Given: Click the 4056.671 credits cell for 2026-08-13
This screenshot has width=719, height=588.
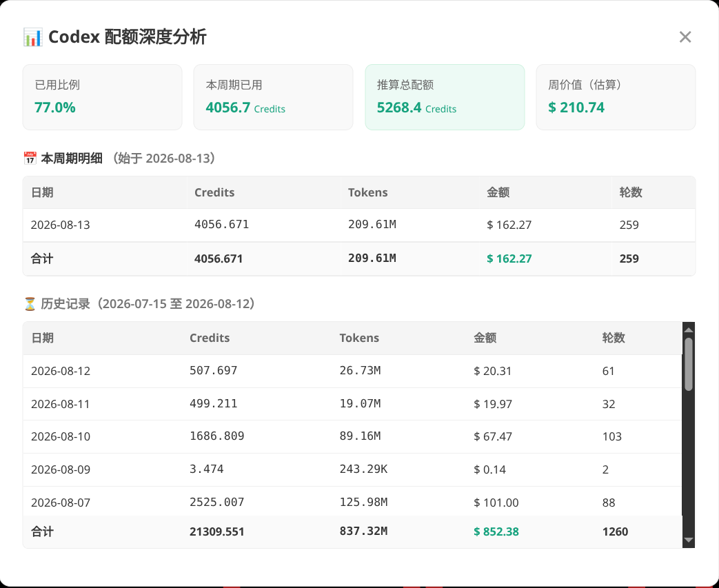Looking at the screenshot, I should pyautogui.click(x=221, y=225).
